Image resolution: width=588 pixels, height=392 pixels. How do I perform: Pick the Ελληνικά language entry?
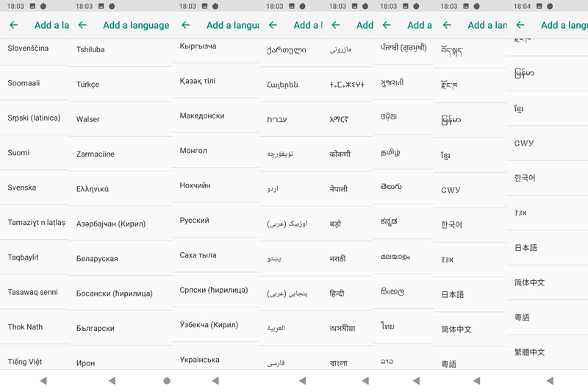point(93,189)
